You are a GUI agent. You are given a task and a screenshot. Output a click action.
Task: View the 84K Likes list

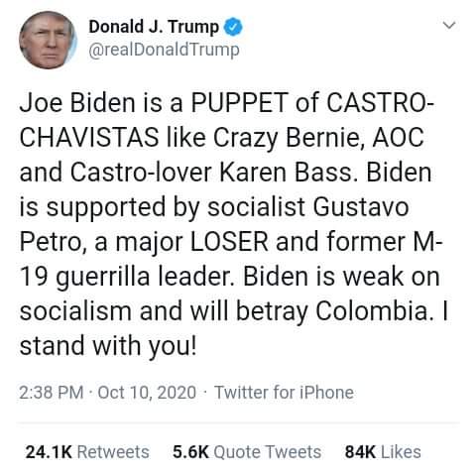tap(383, 452)
